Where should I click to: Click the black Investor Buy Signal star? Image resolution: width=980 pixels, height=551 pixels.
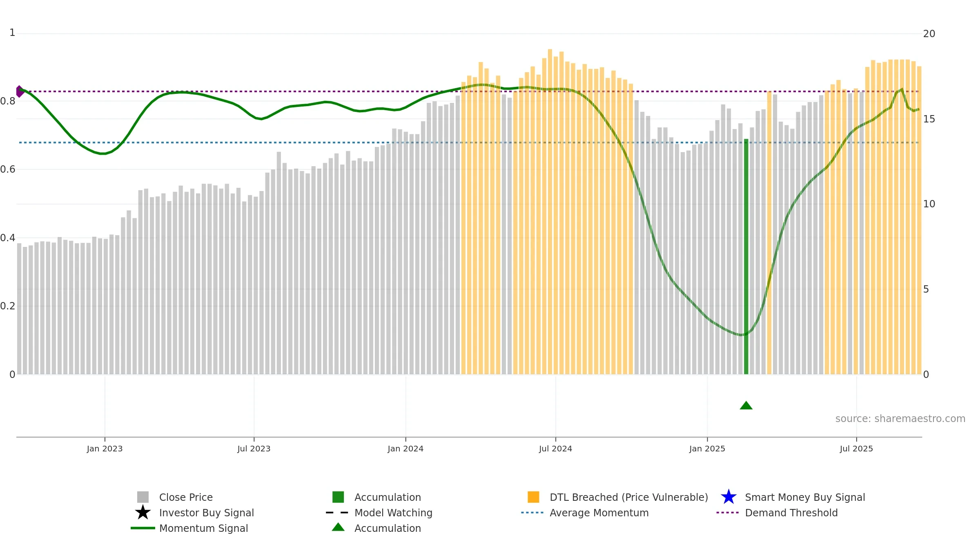coord(143,512)
